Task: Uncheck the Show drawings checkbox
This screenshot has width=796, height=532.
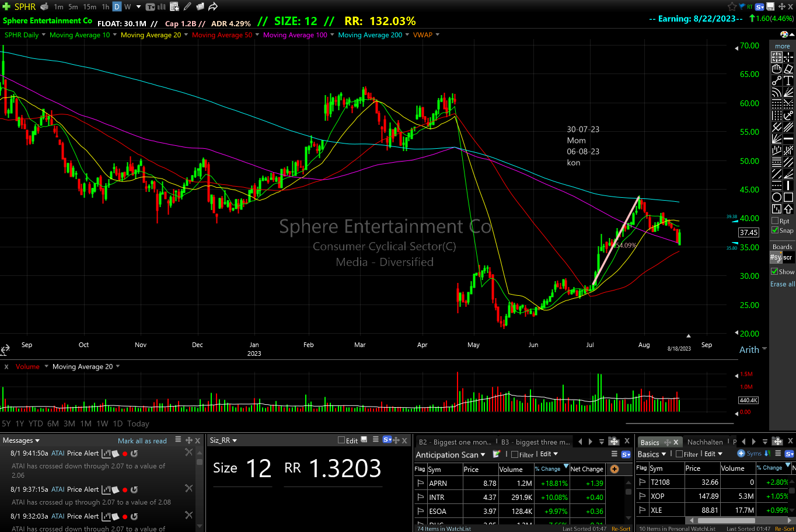Action: tap(775, 272)
